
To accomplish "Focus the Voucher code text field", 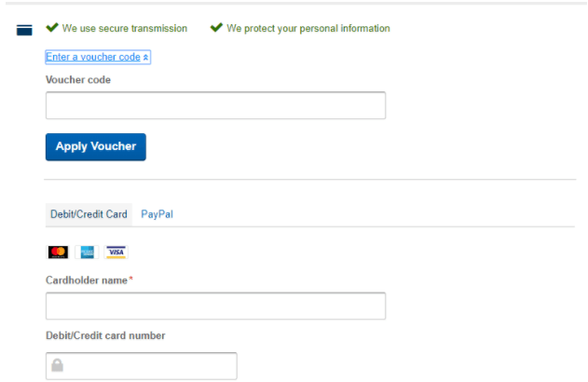I will [x=215, y=105].
